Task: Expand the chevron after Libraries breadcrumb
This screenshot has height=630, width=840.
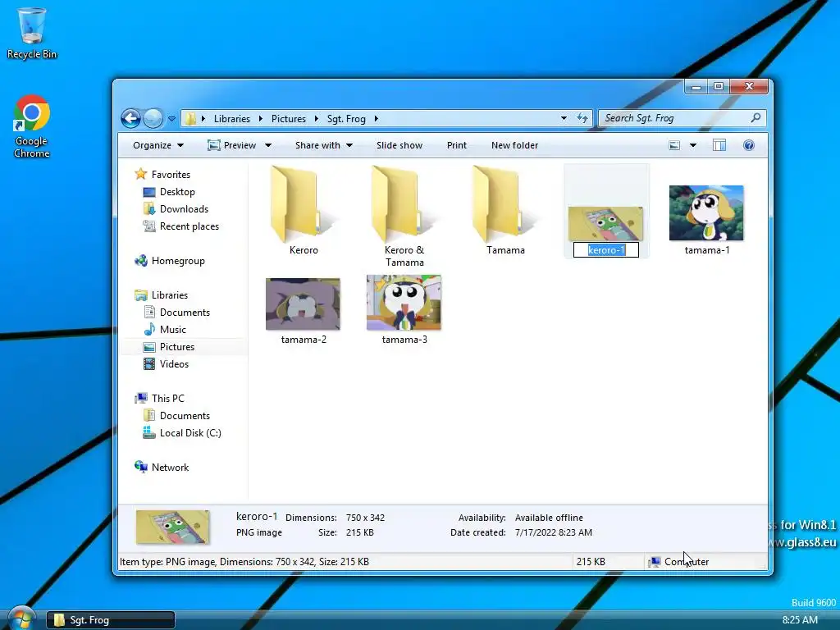Action: coord(260,119)
